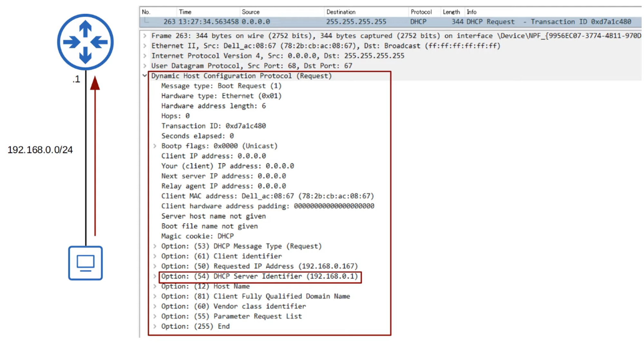Click the red upward arrow
The image size is (644, 343).
pos(95,155)
